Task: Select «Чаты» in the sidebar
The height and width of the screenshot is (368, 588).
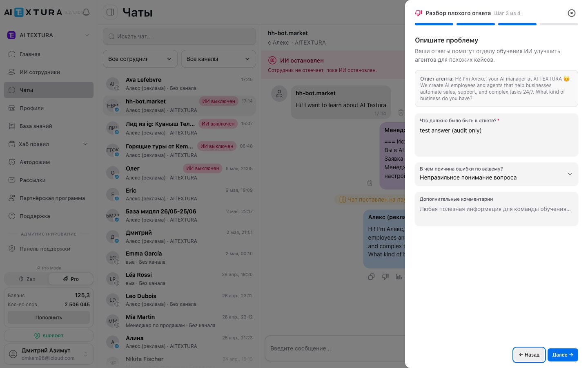Action: pos(49,90)
